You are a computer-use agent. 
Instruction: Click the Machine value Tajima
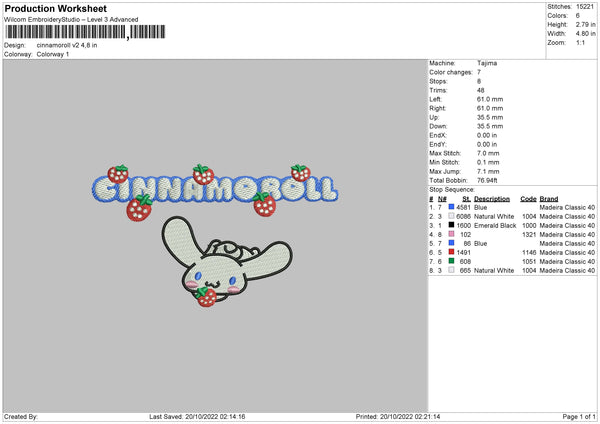[x=487, y=63]
